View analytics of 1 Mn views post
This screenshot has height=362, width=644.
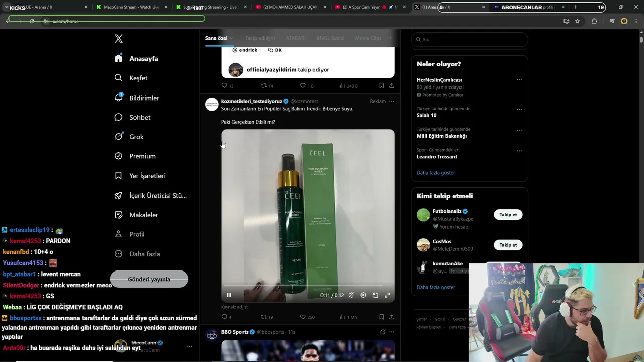coord(348,317)
